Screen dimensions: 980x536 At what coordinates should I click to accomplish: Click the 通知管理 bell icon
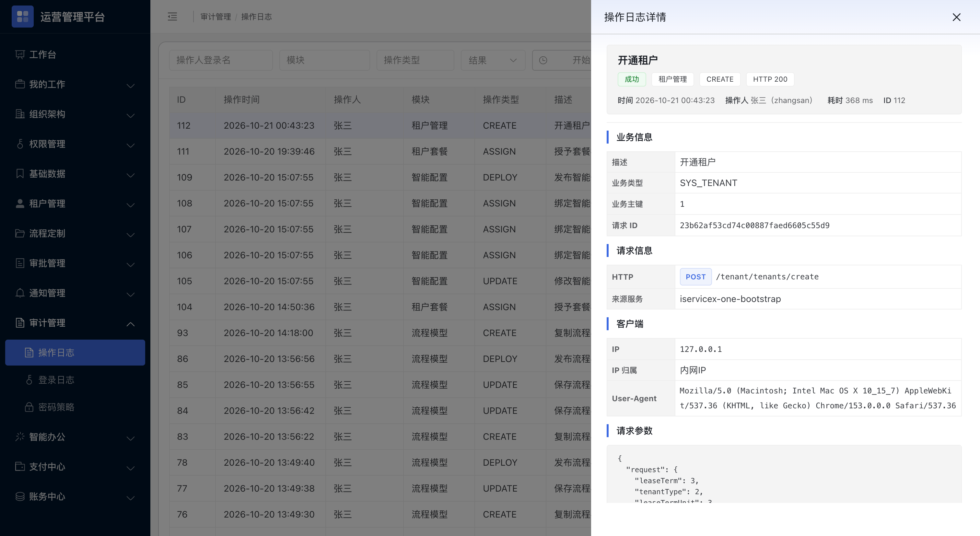20,293
